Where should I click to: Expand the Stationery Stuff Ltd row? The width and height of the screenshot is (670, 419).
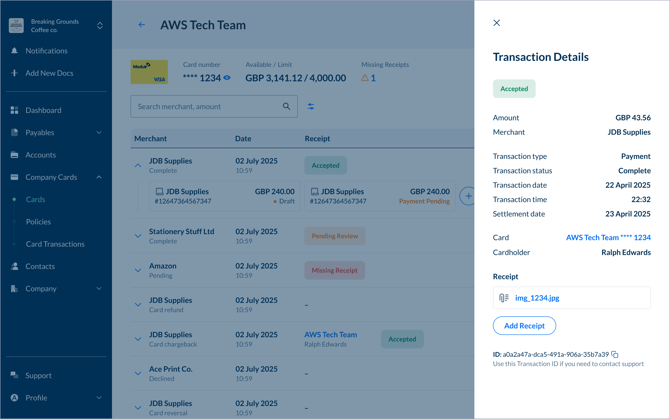coord(138,236)
